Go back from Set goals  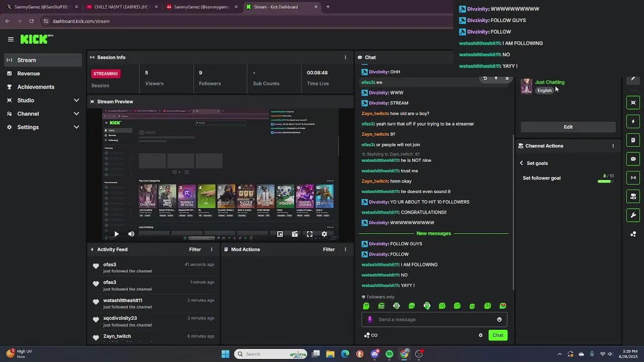[x=521, y=163]
